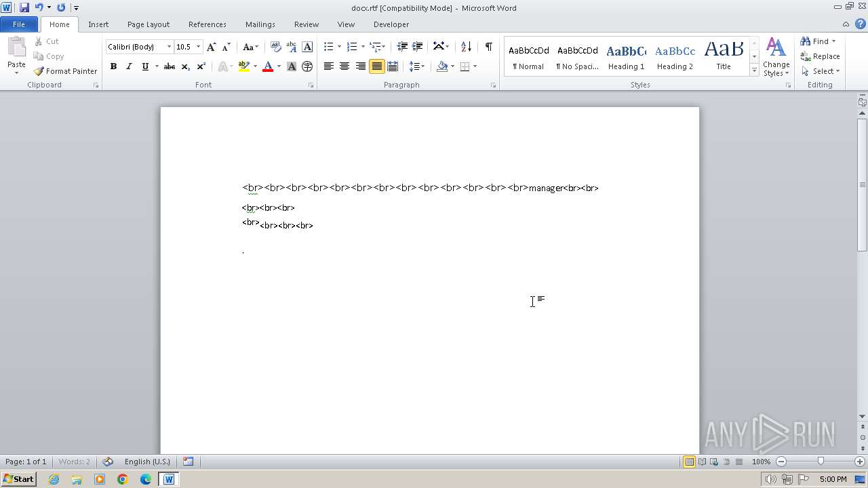
Task: Open Chrome from the taskbar
Action: tap(123, 479)
